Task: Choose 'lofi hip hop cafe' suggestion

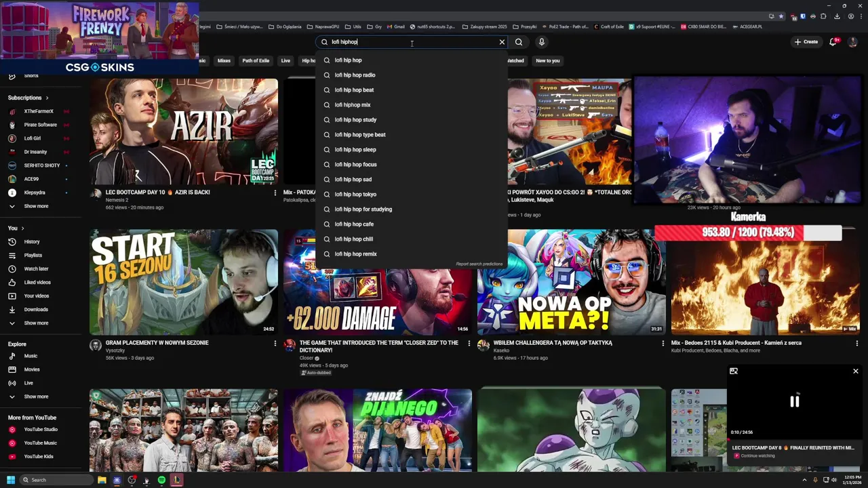Action: pyautogui.click(x=412, y=224)
